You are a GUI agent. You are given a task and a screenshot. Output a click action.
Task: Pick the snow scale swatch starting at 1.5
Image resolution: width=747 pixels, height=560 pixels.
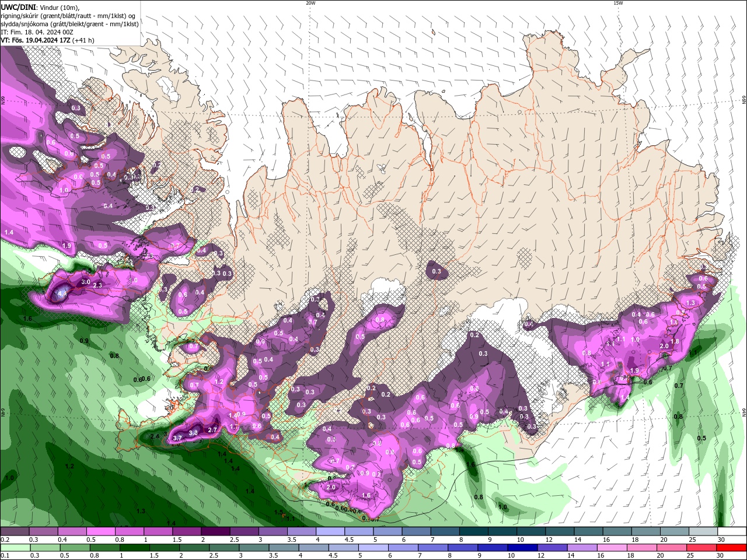(186, 531)
